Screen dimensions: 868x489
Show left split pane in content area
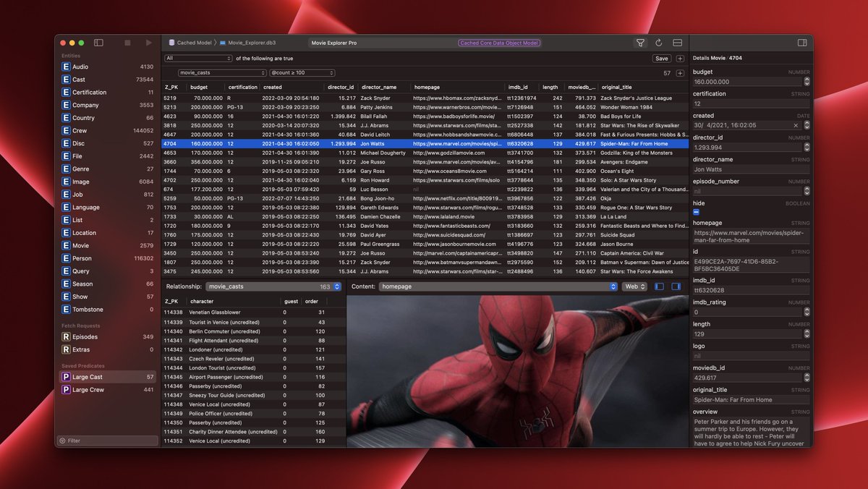[659, 286]
